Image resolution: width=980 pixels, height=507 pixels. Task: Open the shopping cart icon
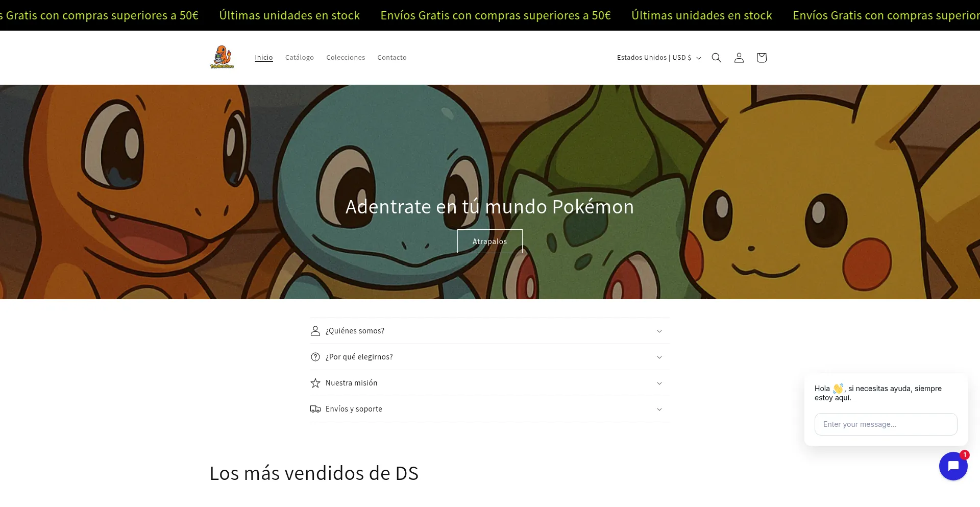click(x=761, y=58)
